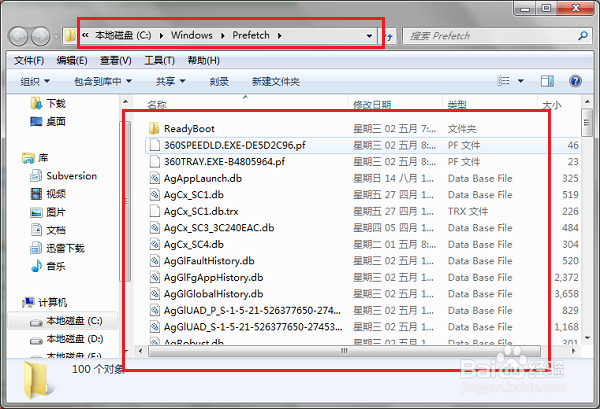
Task: Click the AgAppLaunch.db file icon
Action: click(155, 178)
